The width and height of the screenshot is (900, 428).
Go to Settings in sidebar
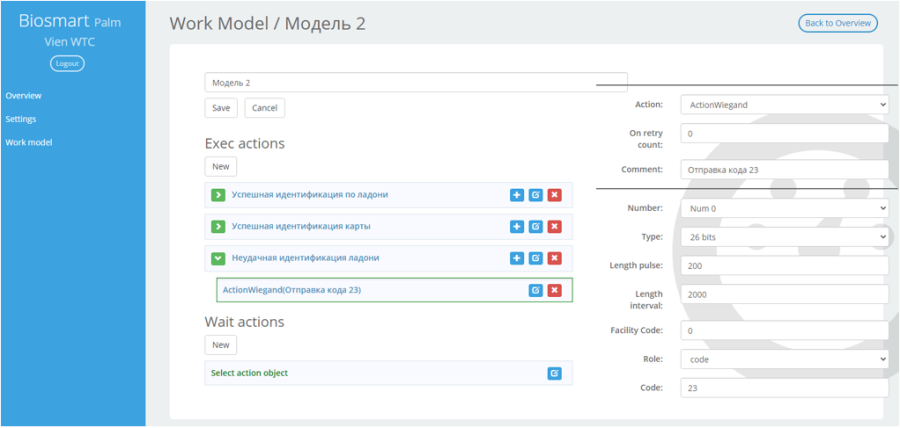pos(21,119)
